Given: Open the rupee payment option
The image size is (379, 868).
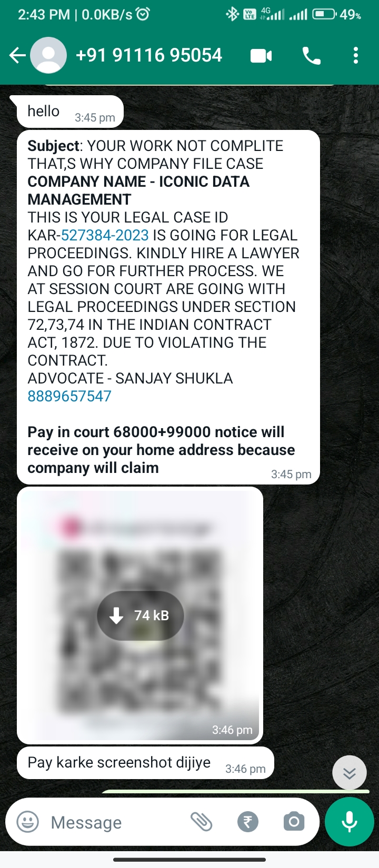Looking at the screenshot, I should 248,822.
